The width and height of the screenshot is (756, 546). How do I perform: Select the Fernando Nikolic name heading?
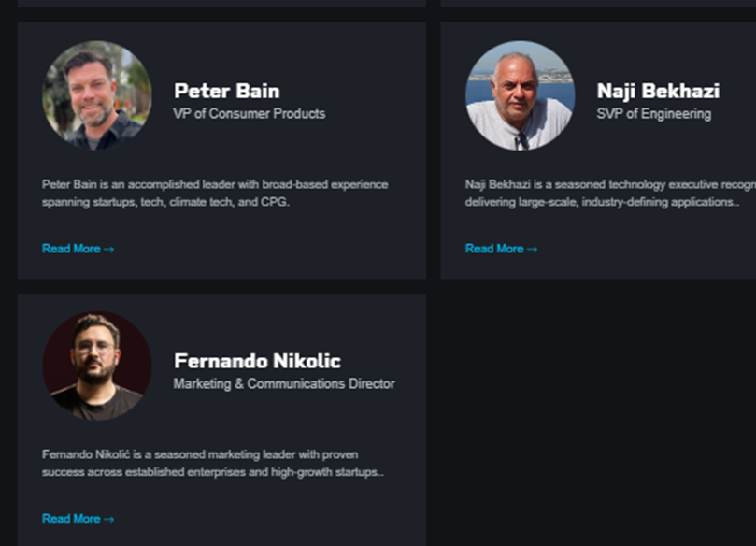[257, 361]
